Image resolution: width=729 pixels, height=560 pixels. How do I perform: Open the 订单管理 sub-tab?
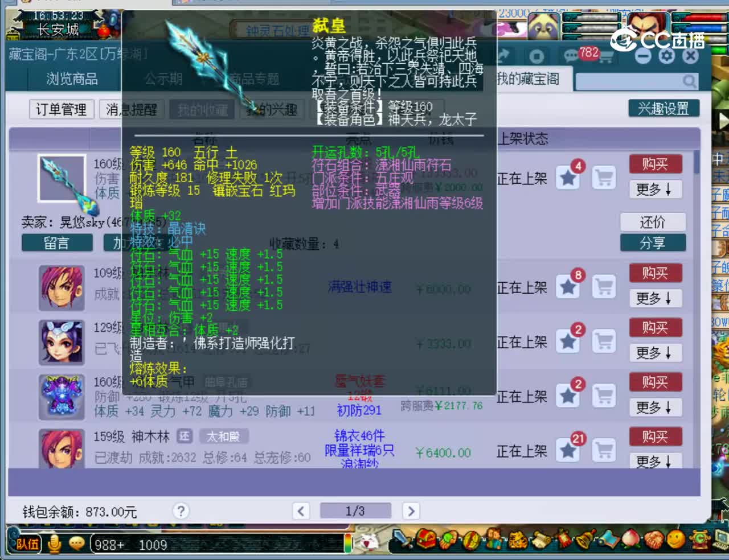[61, 109]
